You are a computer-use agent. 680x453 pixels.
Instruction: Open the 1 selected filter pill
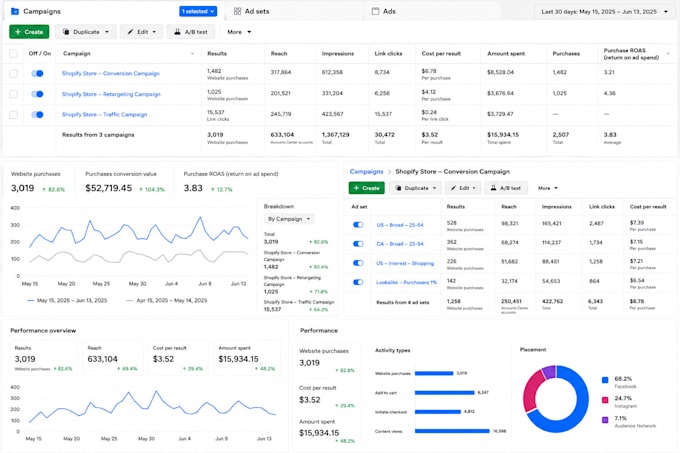(x=198, y=11)
